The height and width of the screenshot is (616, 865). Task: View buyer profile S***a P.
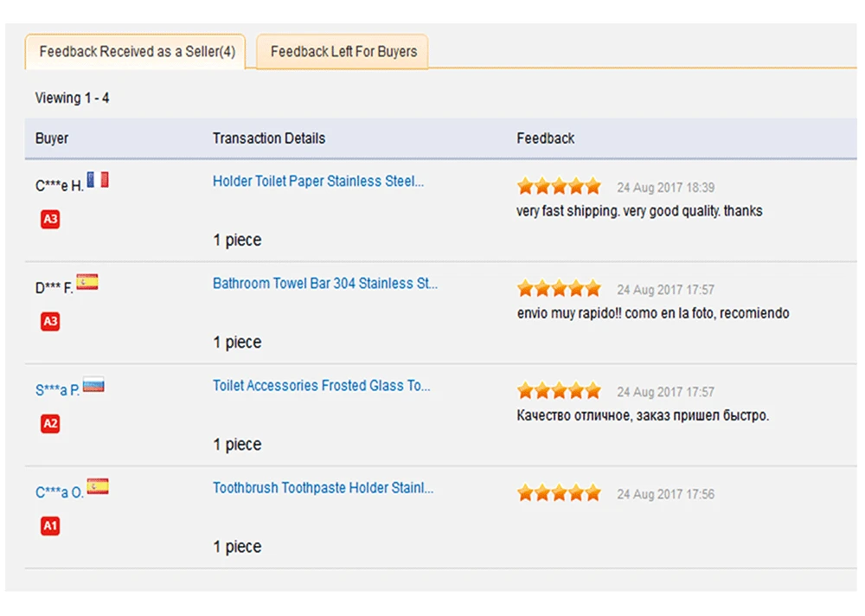tap(57, 390)
